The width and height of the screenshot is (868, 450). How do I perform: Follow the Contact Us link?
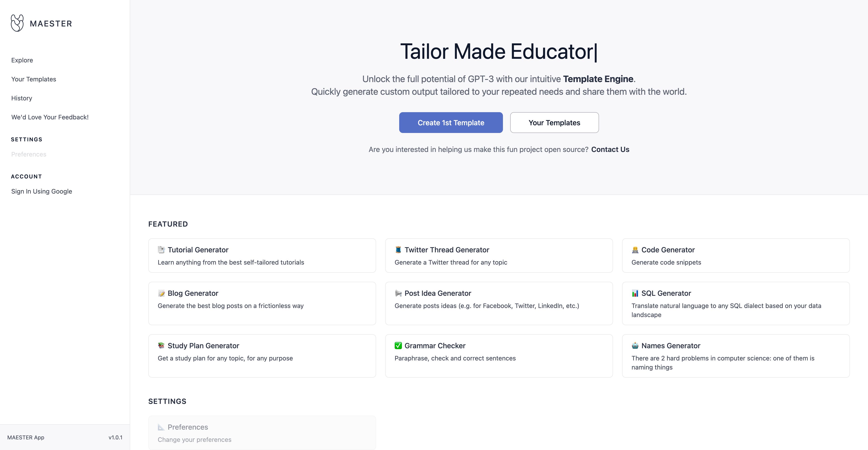click(x=610, y=150)
